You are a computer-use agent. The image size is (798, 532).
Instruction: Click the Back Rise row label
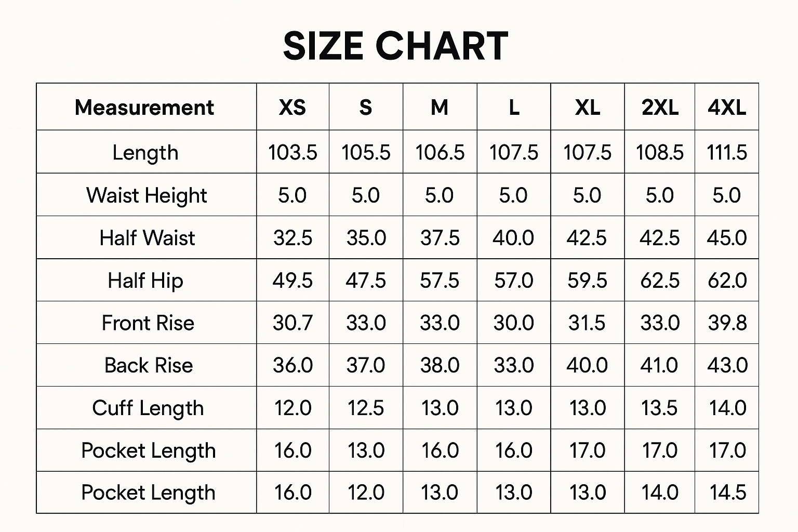(x=149, y=366)
